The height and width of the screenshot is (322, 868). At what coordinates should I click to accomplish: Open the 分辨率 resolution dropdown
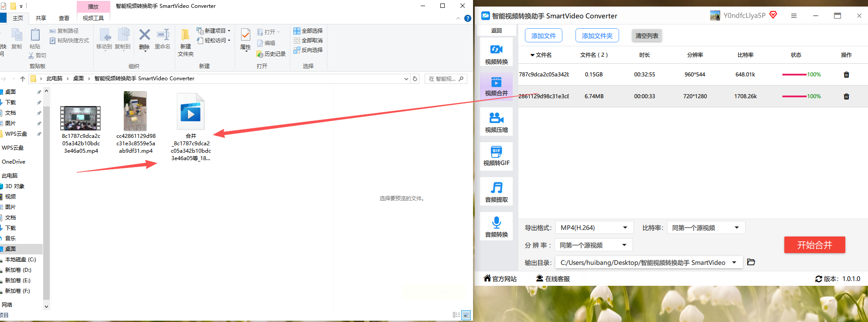coord(593,245)
